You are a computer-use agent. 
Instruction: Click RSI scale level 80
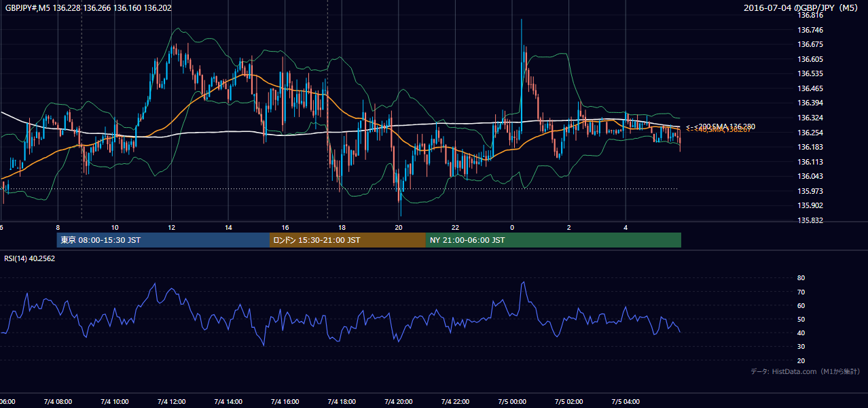pyautogui.click(x=801, y=278)
